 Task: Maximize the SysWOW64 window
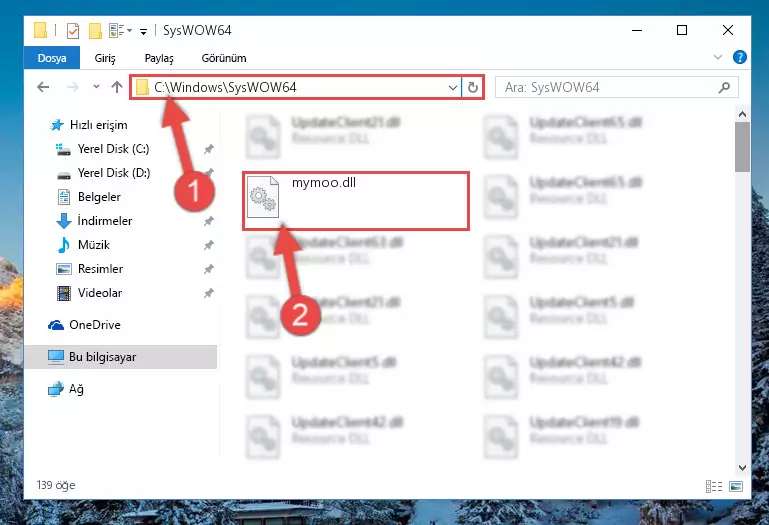pos(682,30)
